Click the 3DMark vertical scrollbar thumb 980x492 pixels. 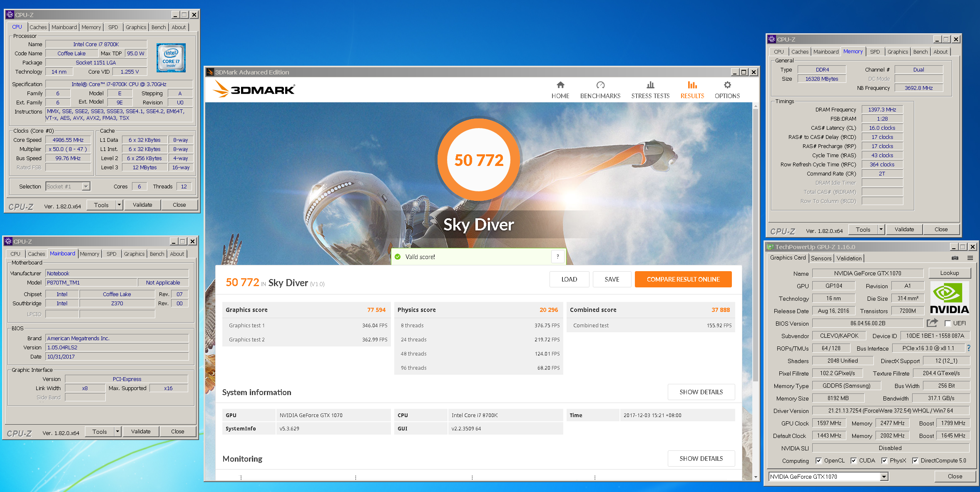[756, 245]
